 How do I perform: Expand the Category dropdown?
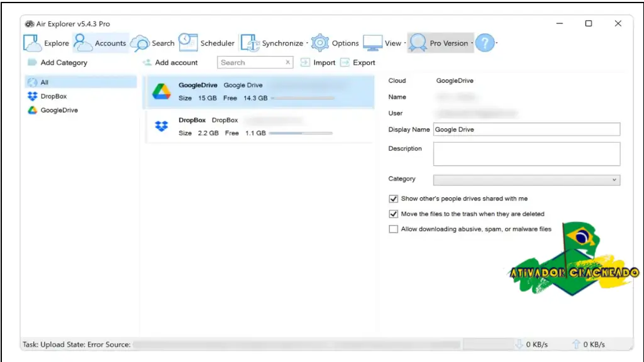[614, 180]
